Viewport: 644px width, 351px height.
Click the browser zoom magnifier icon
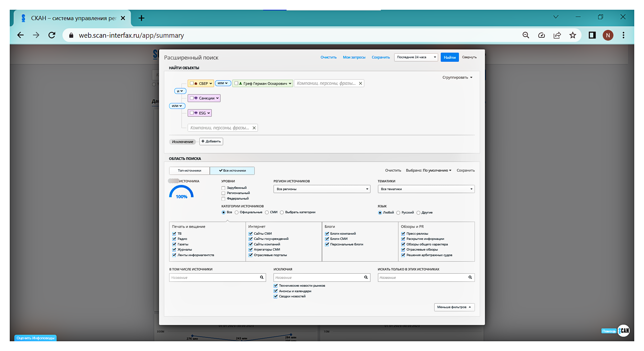tap(526, 35)
